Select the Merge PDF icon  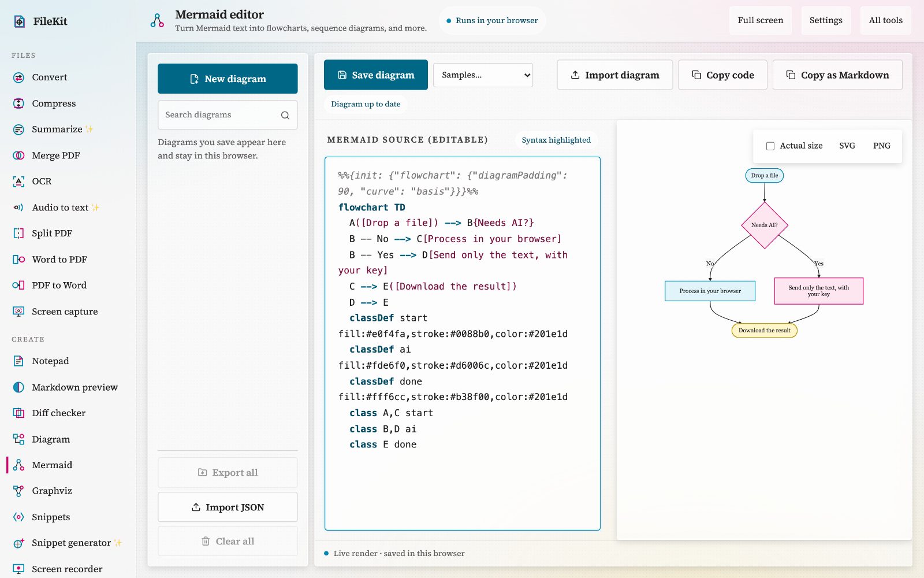[x=18, y=155]
